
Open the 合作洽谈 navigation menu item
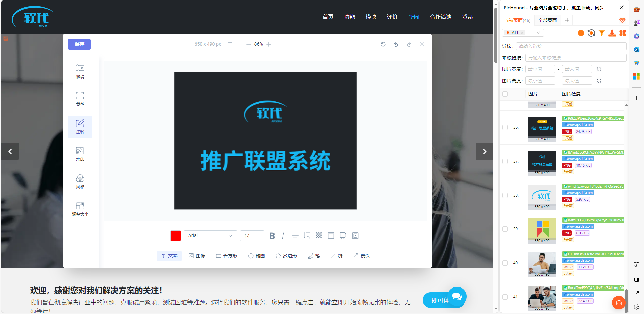(x=440, y=17)
